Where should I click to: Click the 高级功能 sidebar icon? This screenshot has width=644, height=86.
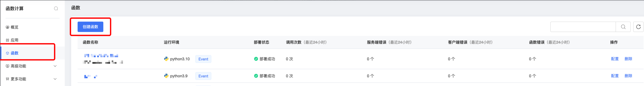tap(7, 66)
